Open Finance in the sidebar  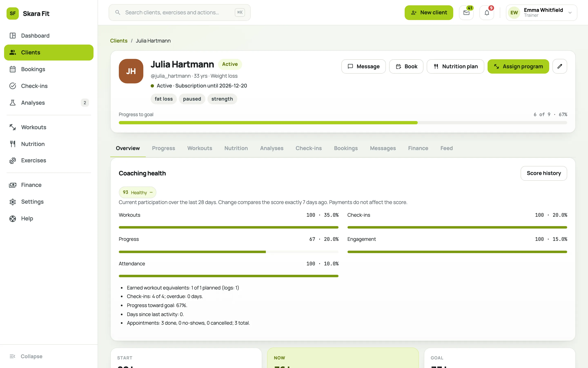click(x=49, y=185)
